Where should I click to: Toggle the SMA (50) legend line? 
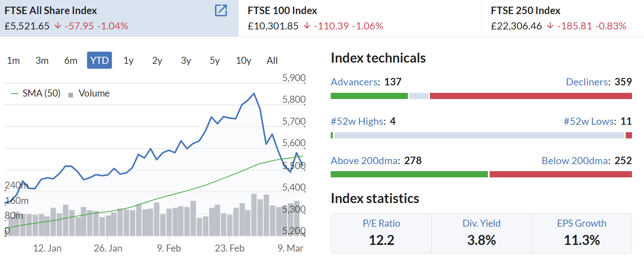coord(35,93)
